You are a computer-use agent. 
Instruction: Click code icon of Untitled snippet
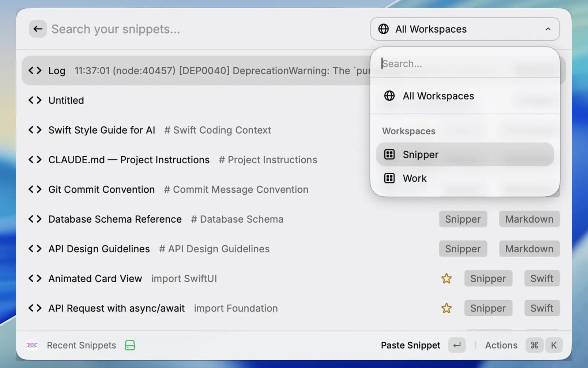point(35,100)
